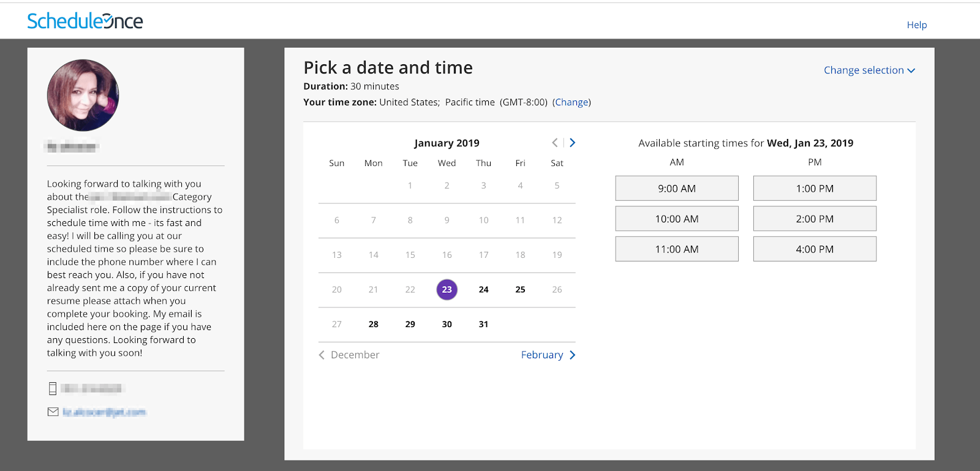Go back to December using the bottom link
The width and height of the screenshot is (980, 471).
[x=349, y=355]
